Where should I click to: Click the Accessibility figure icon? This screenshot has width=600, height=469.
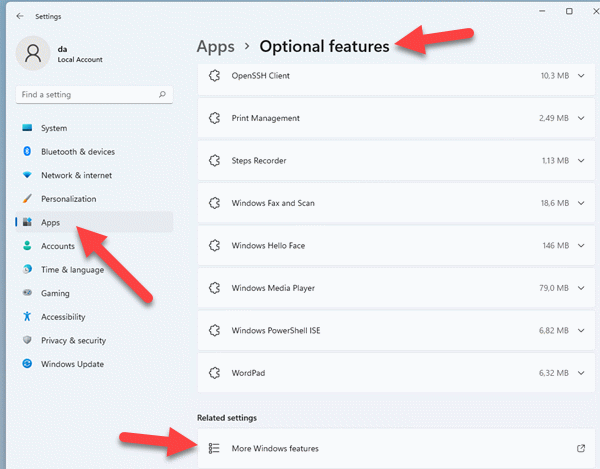pyautogui.click(x=27, y=316)
